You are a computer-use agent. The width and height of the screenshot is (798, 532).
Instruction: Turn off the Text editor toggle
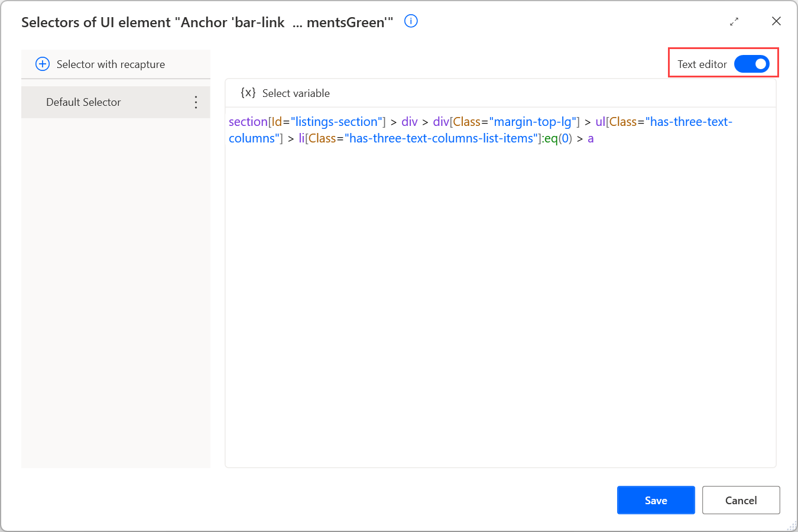coord(751,64)
